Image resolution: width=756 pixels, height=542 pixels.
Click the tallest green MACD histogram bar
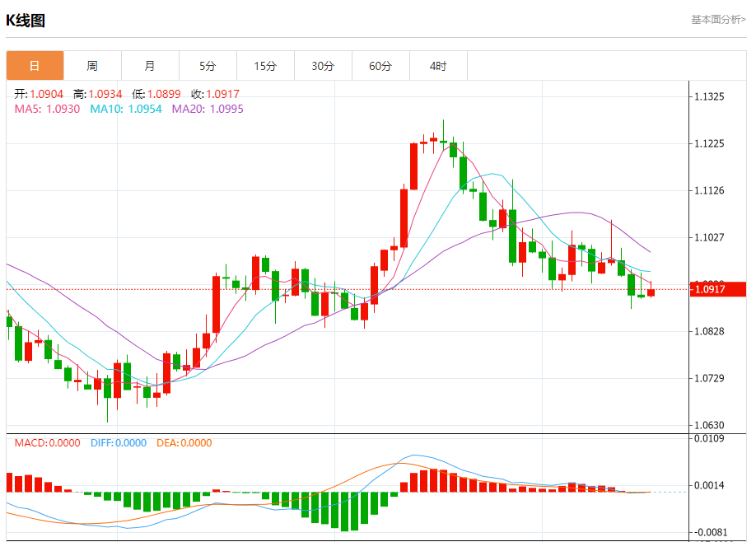click(x=344, y=512)
